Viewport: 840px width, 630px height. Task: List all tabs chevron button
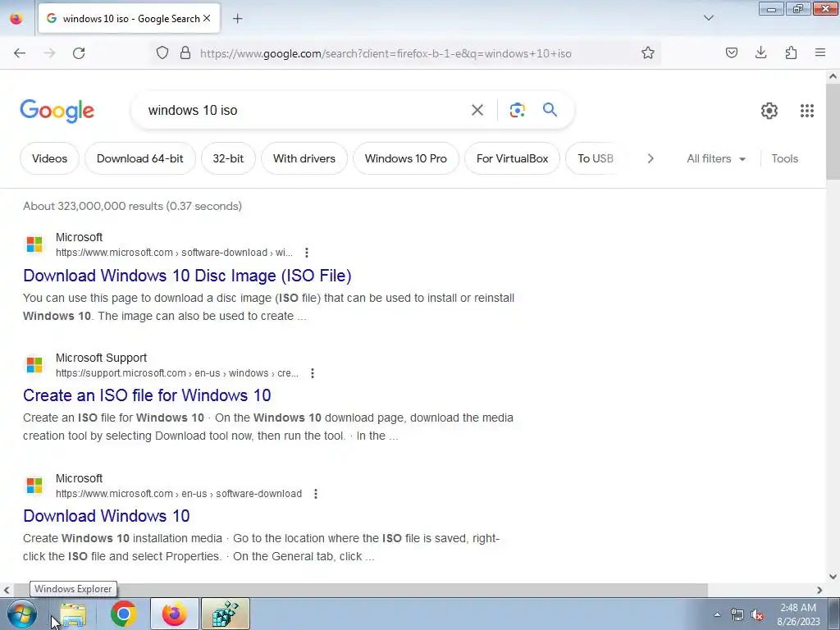click(708, 18)
